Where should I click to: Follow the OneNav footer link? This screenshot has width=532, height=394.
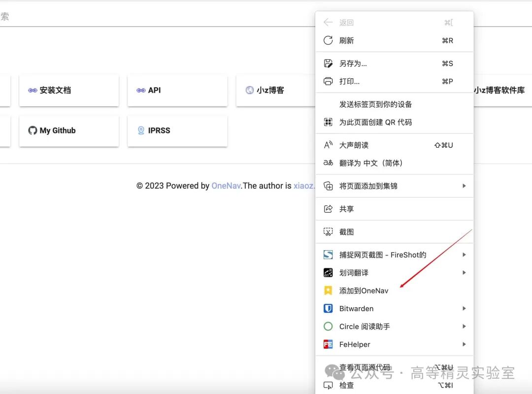(x=226, y=186)
